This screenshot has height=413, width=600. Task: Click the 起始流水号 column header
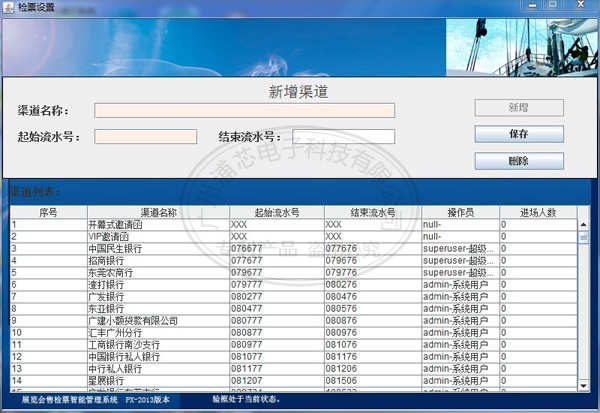(277, 212)
